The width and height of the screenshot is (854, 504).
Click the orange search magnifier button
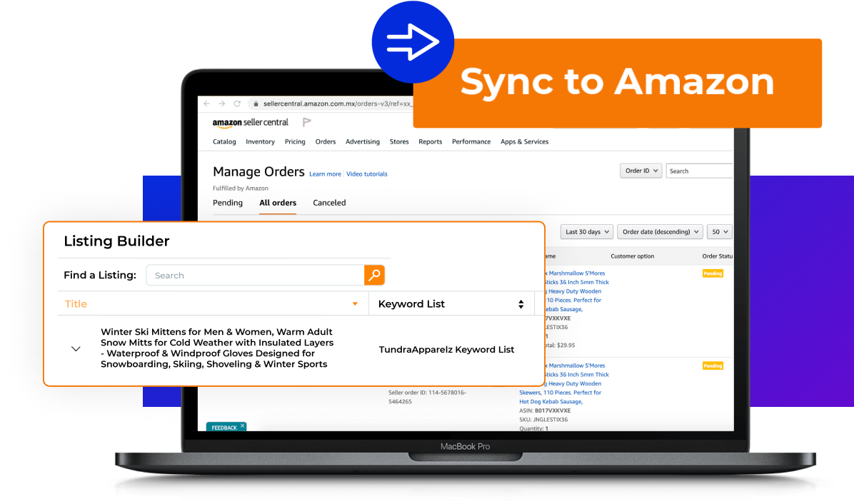(x=374, y=275)
